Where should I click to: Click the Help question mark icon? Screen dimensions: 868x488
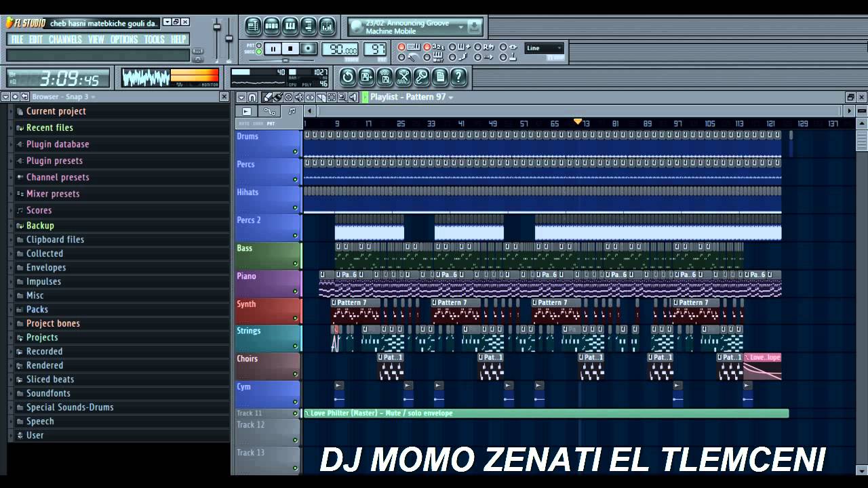click(458, 77)
